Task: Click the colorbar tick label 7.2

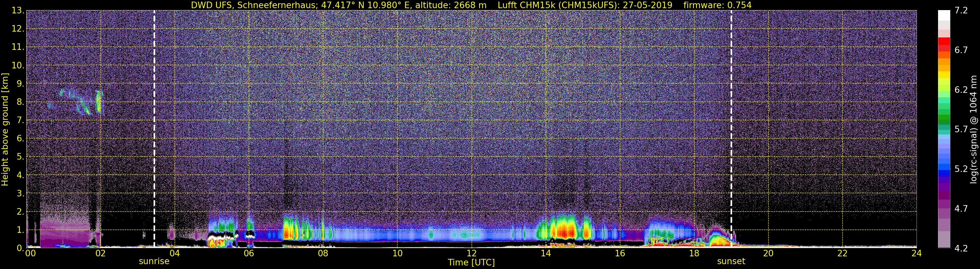Action: [961, 11]
